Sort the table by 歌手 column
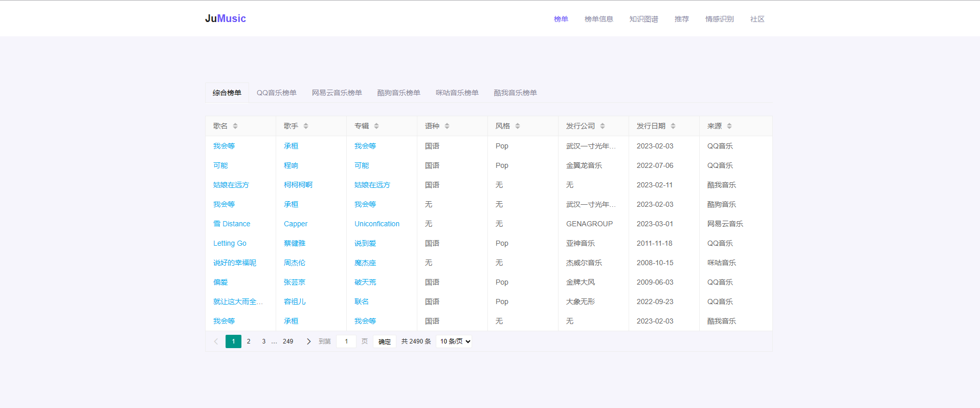This screenshot has height=408, width=980. [306, 126]
